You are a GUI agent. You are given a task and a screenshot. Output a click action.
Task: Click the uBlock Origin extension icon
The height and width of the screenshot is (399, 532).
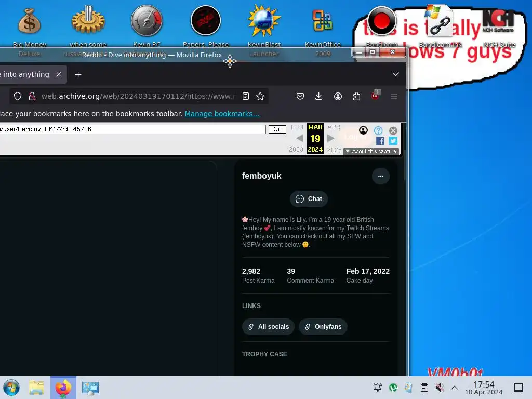tap(376, 96)
